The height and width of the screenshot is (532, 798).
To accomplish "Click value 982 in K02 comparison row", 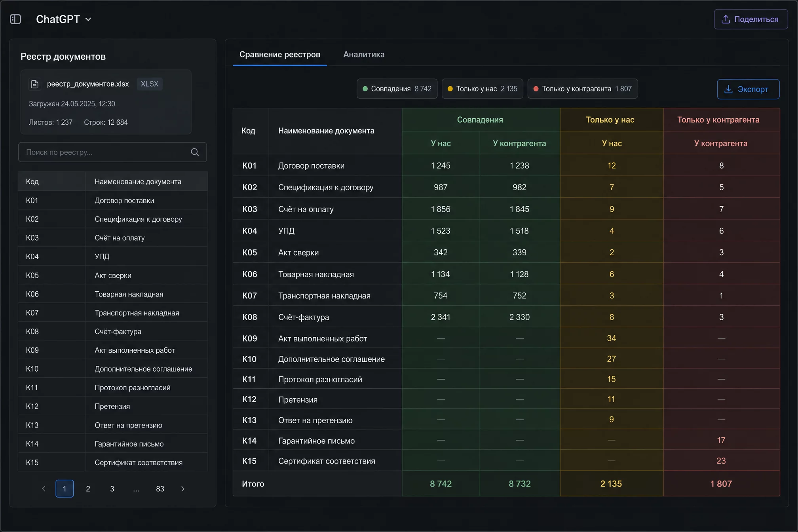I will pos(519,187).
